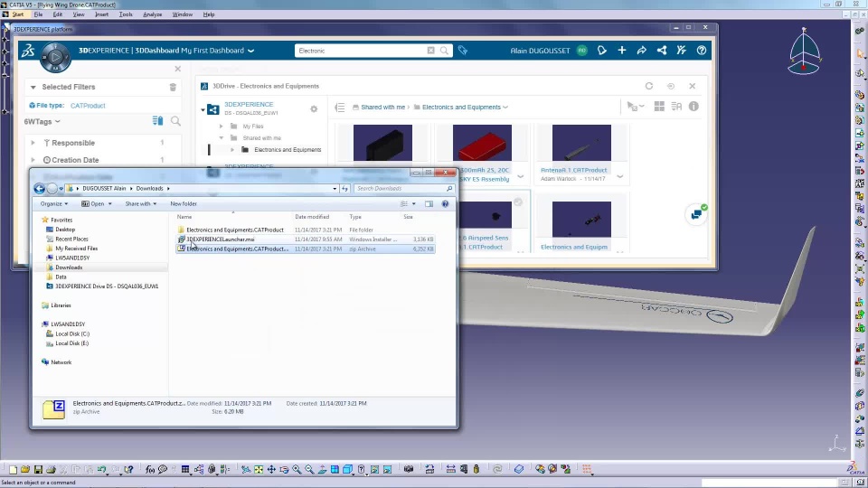Expand the Responsible tag filter
Viewport: 868px width, 488px height.
point(33,143)
